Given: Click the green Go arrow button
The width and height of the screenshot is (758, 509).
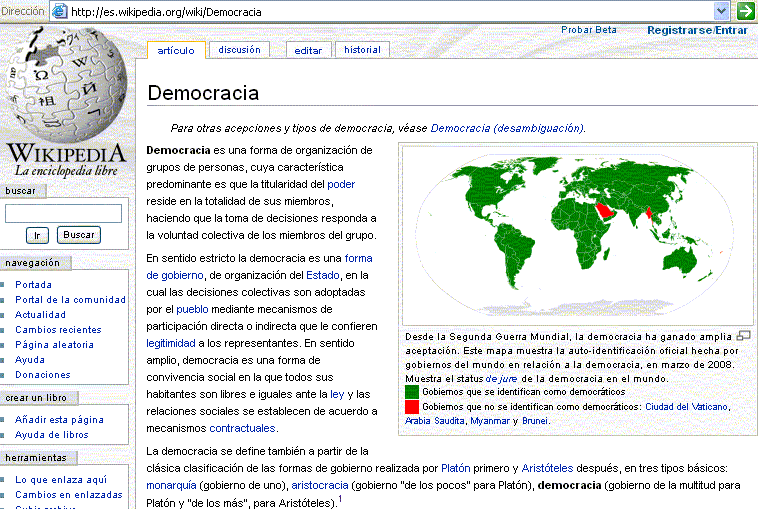Looking at the screenshot, I should (746, 11).
